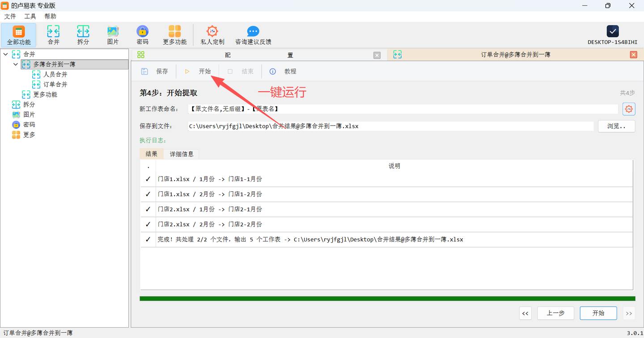Select 拆分 in the left tree
The image size is (644, 338).
[29, 105]
